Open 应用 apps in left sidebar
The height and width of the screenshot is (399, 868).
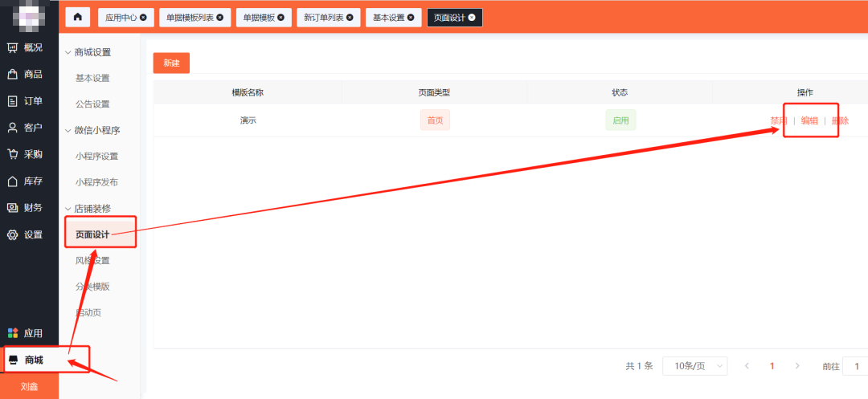click(25, 333)
